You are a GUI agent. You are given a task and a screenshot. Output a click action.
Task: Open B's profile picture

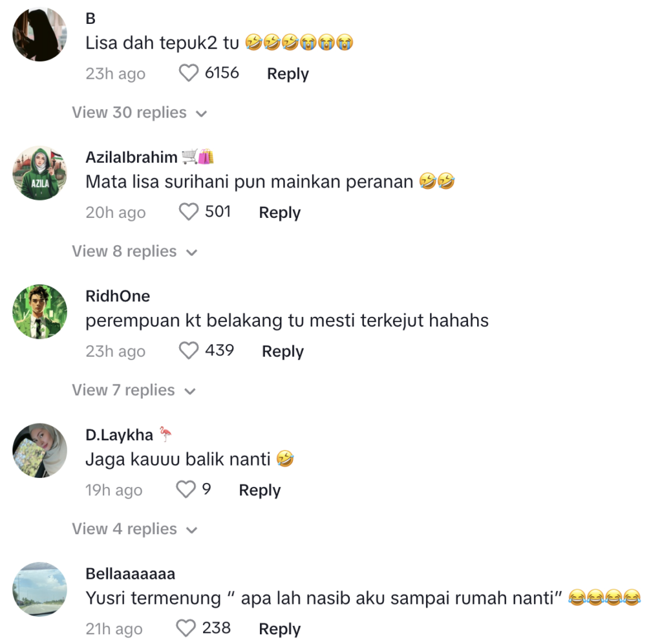pyautogui.click(x=39, y=34)
